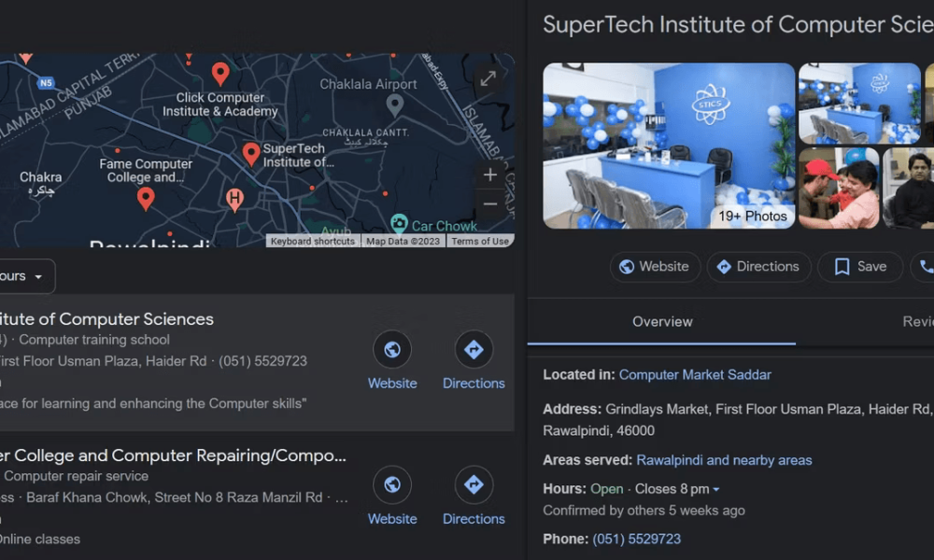
Task: Click Map Data ©2023 attribution
Action: [x=403, y=241]
